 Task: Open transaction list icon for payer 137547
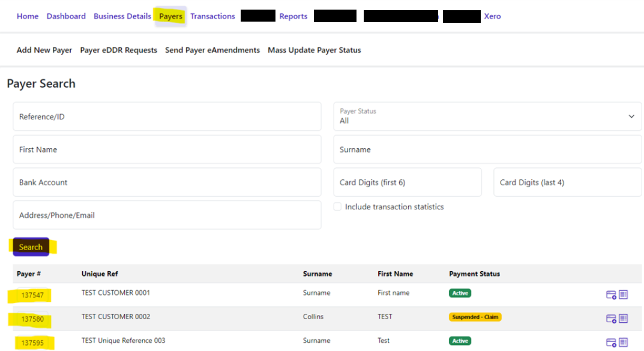(x=623, y=295)
